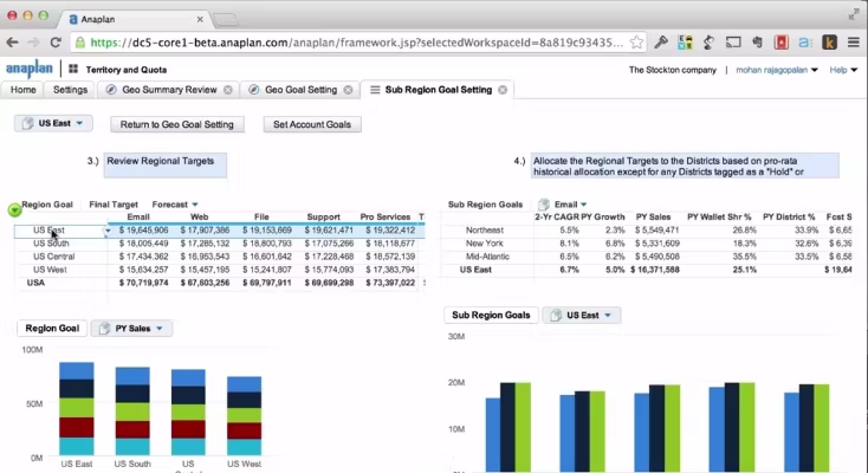Click US East dark navy bar segment
Viewport: 868px width, 473px height.
(77, 388)
